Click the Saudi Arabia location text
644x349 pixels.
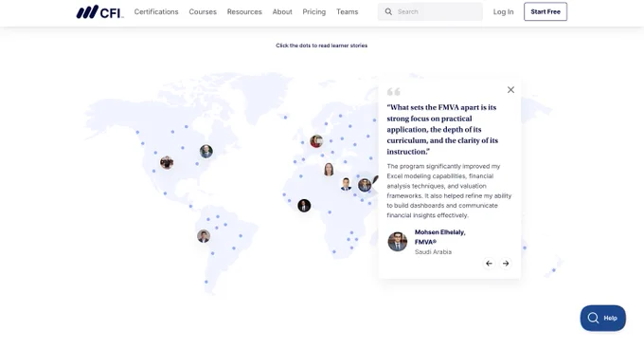(x=433, y=252)
